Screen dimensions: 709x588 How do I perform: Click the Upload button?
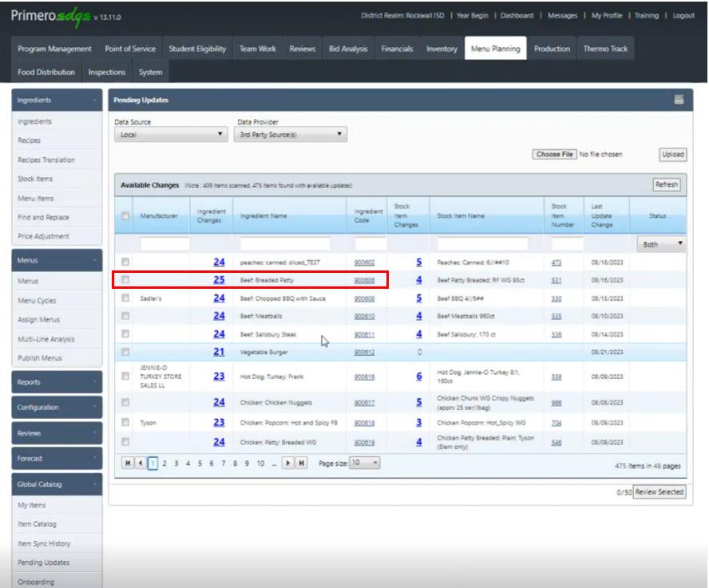[674, 154]
